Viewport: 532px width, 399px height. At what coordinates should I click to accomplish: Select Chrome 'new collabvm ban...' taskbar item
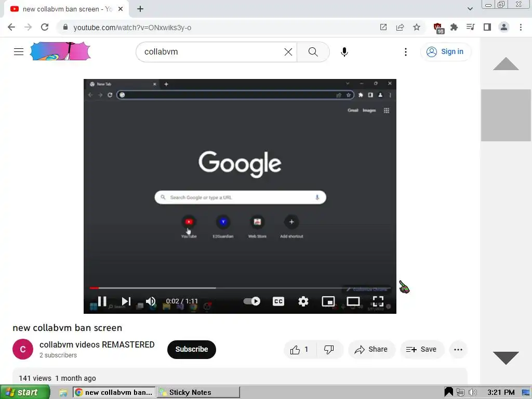[114, 392]
